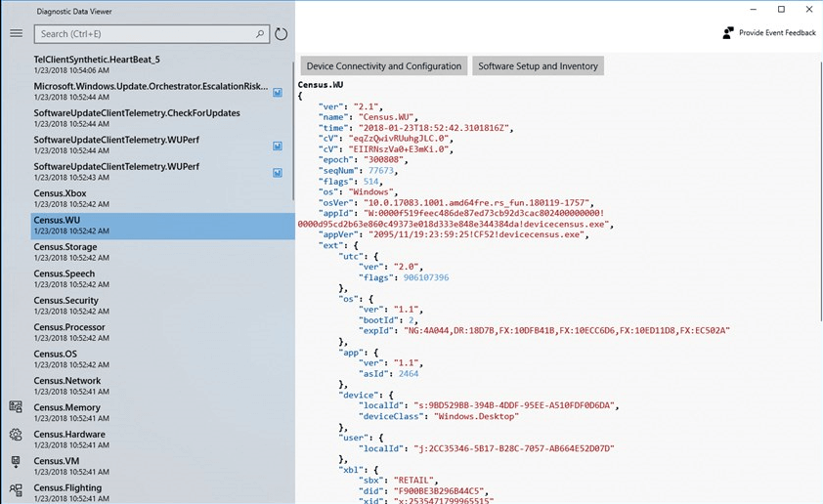Click the "epoch" value 300808
The image size is (823, 504).
pos(383,159)
